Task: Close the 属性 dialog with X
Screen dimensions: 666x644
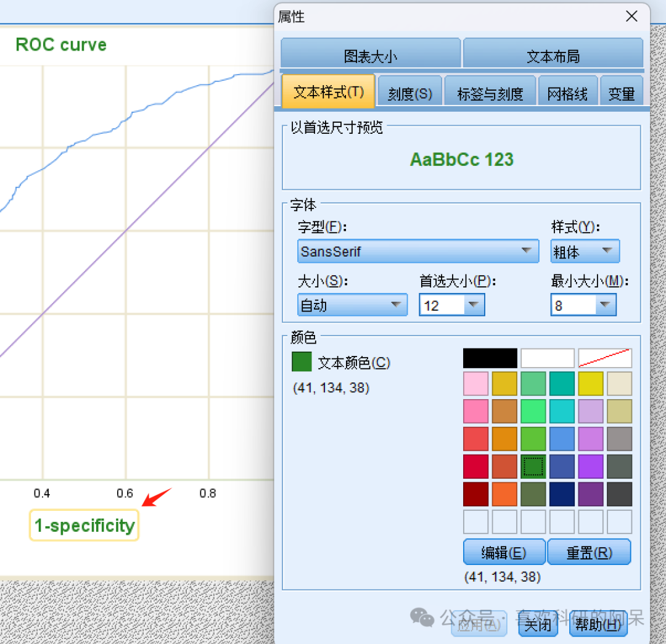Action: tap(631, 16)
